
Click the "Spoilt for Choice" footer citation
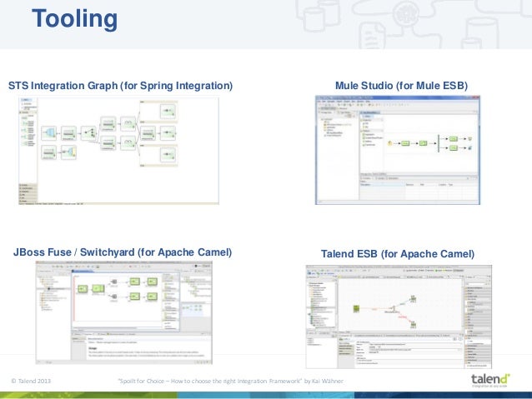[231, 381]
